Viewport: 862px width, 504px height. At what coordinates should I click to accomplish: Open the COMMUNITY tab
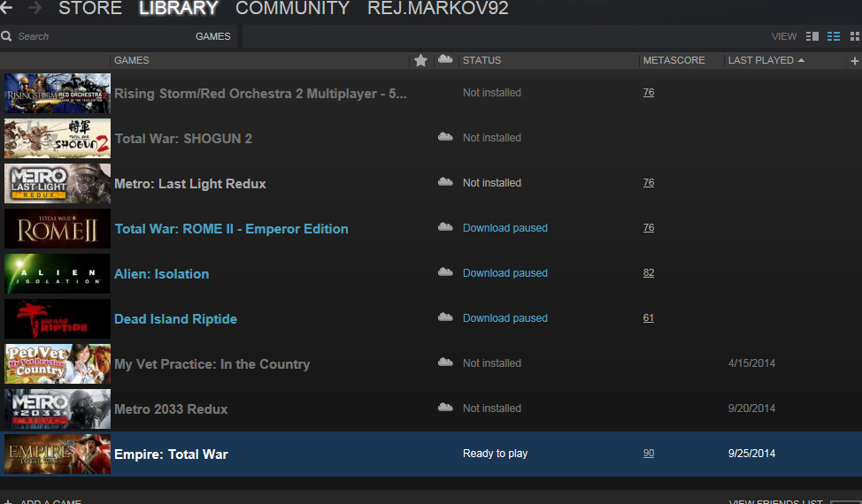click(x=292, y=8)
